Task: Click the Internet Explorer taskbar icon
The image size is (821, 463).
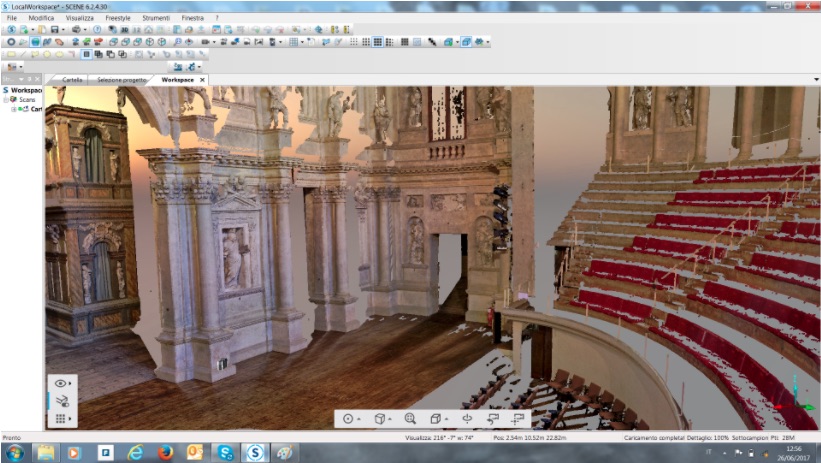Action: tap(135, 453)
